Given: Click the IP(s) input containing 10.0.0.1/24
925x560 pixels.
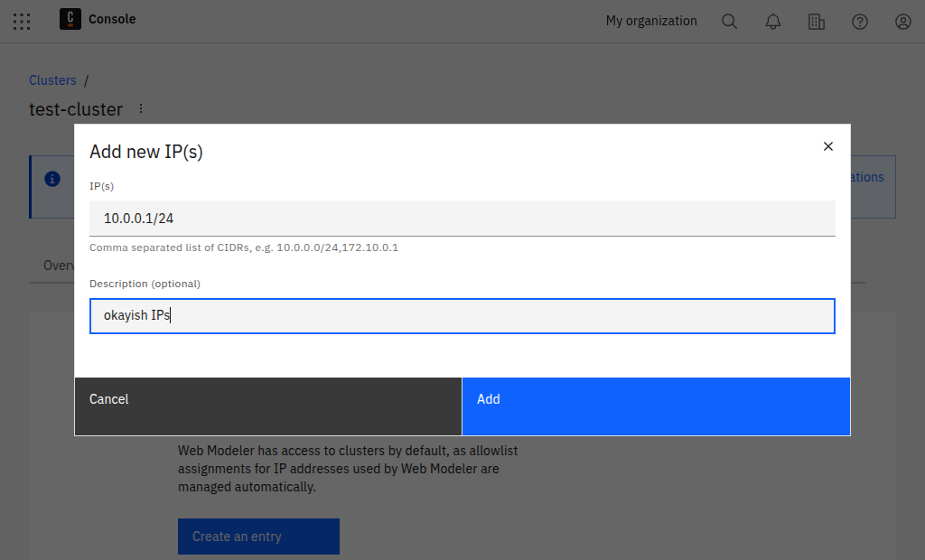Looking at the screenshot, I should coord(462,218).
